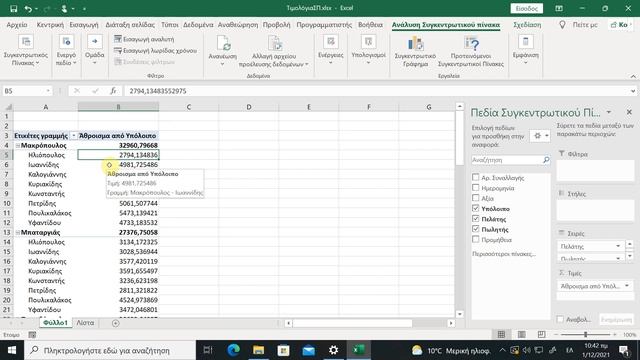Open the Αρχείο menu
The height and width of the screenshot is (360, 640).
click(17, 25)
